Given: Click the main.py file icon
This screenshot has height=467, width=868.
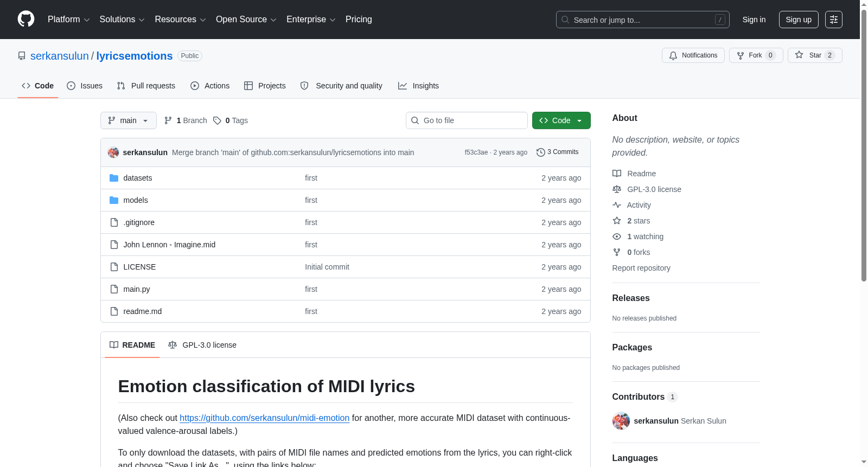Looking at the screenshot, I should (114, 289).
